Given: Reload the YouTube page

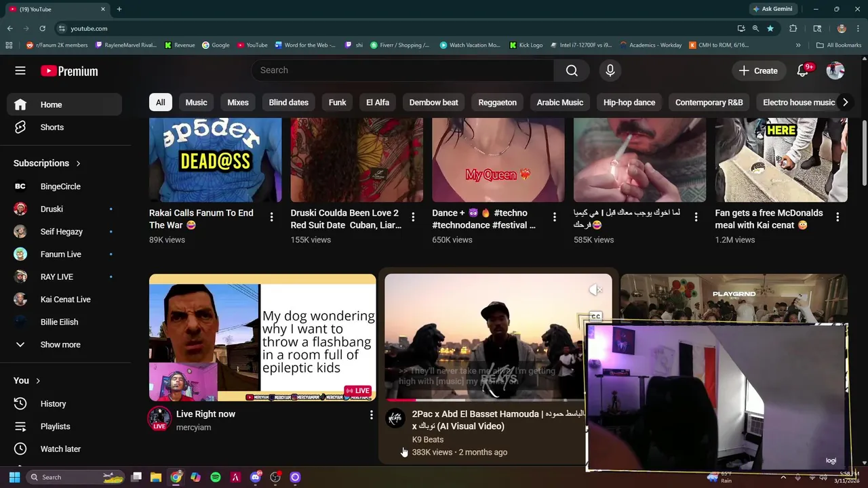Looking at the screenshot, I should [42, 28].
